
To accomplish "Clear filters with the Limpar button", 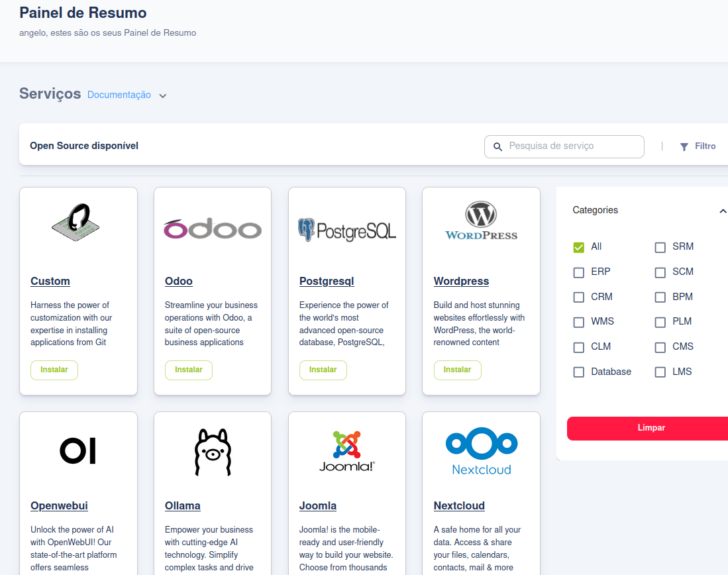I will click(x=648, y=428).
